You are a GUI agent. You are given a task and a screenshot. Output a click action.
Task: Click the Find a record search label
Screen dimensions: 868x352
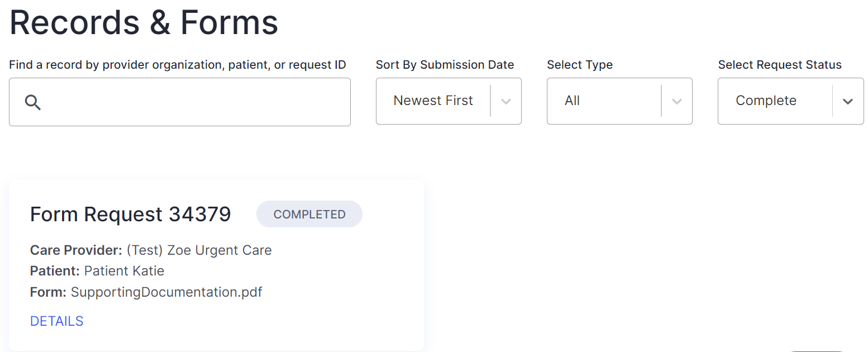coord(178,65)
